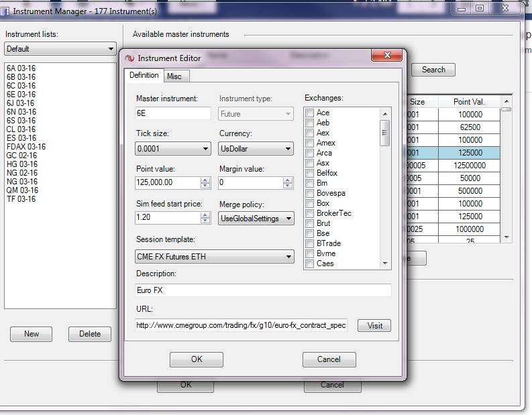Viewport: 532px width, 415px height.
Task: Tick the Aeb exchange checkbox
Action: (x=309, y=123)
